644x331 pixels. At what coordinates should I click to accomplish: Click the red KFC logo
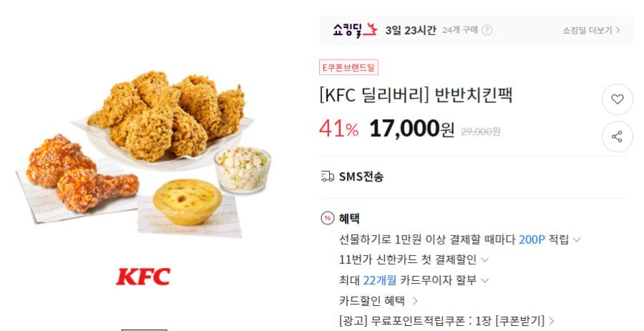coord(143,277)
